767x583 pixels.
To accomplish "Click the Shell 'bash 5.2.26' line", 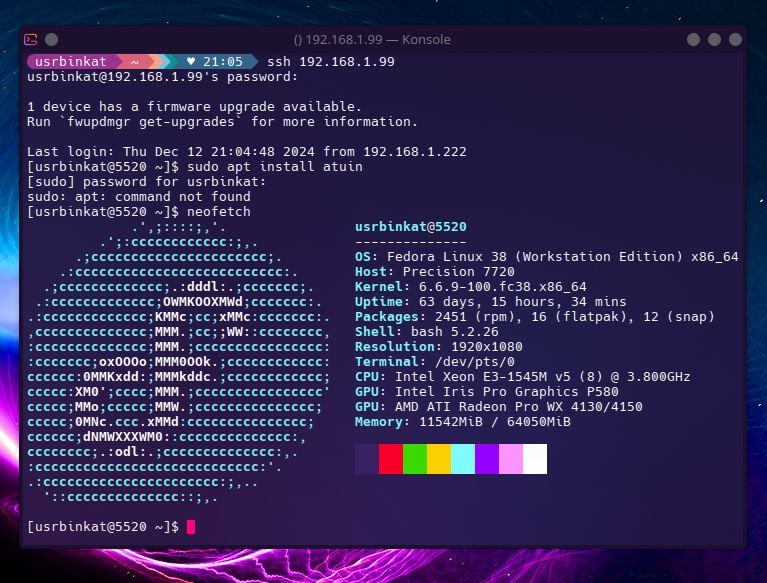I will [x=427, y=332].
